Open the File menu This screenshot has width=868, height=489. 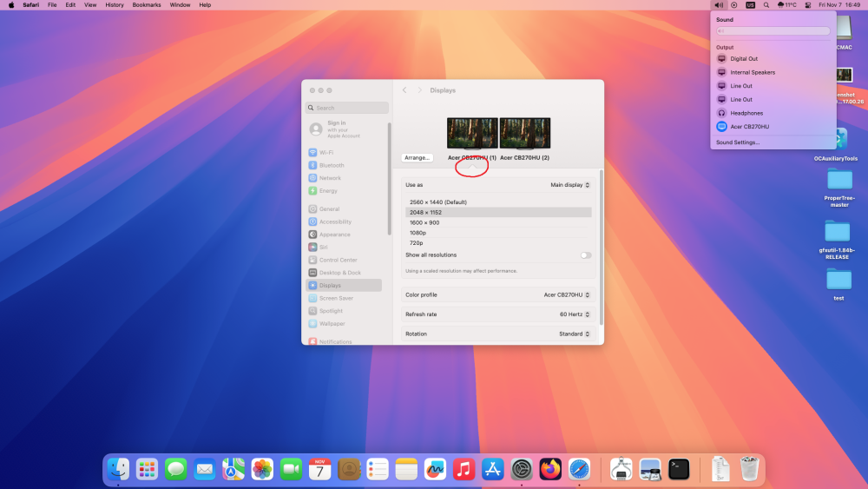[x=52, y=5]
